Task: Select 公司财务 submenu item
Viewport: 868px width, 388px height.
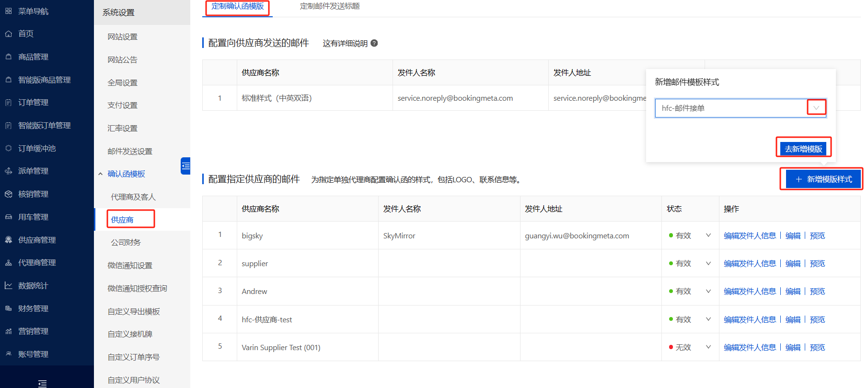Action: [126, 242]
